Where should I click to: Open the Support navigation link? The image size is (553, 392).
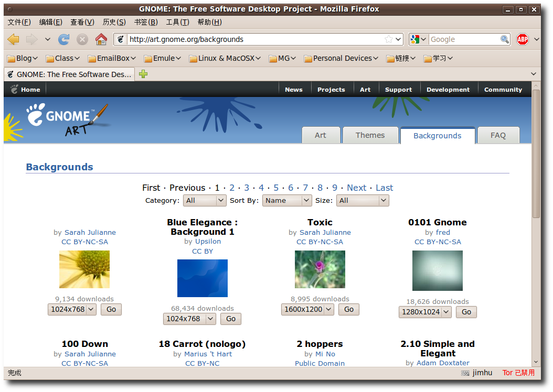pyautogui.click(x=399, y=90)
